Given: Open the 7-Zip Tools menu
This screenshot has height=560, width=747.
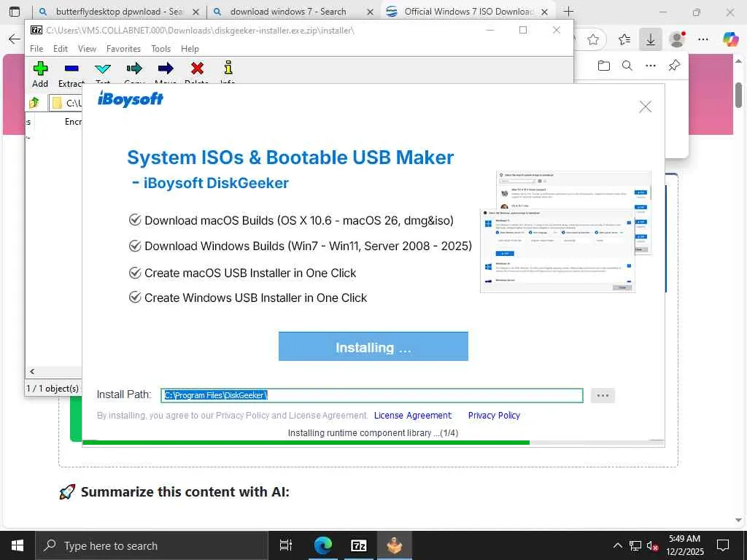Looking at the screenshot, I should tap(160, 49).
